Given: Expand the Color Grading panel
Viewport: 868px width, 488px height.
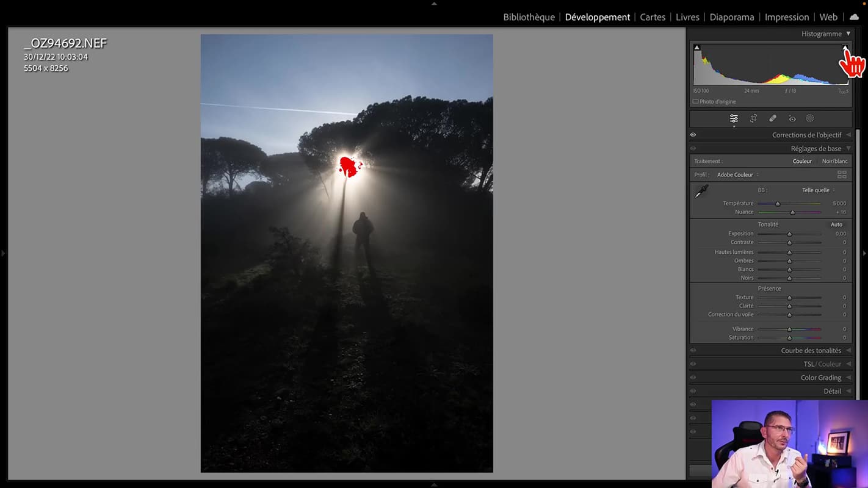Looking at the screenshot, I should (848, 378).
